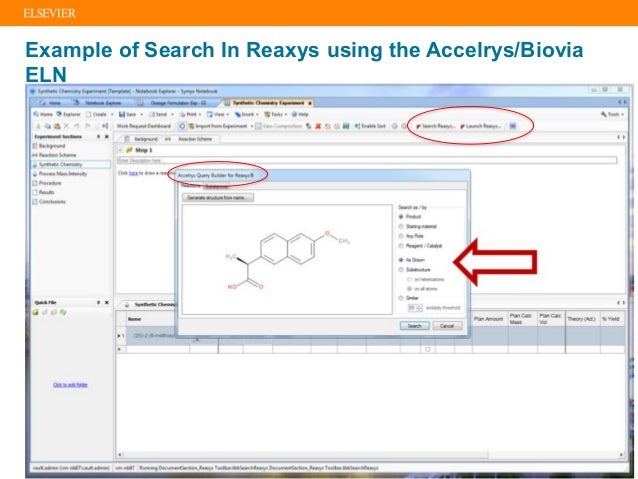
Task: Click the Search Reaxys toolbar button
Action: 435,126
